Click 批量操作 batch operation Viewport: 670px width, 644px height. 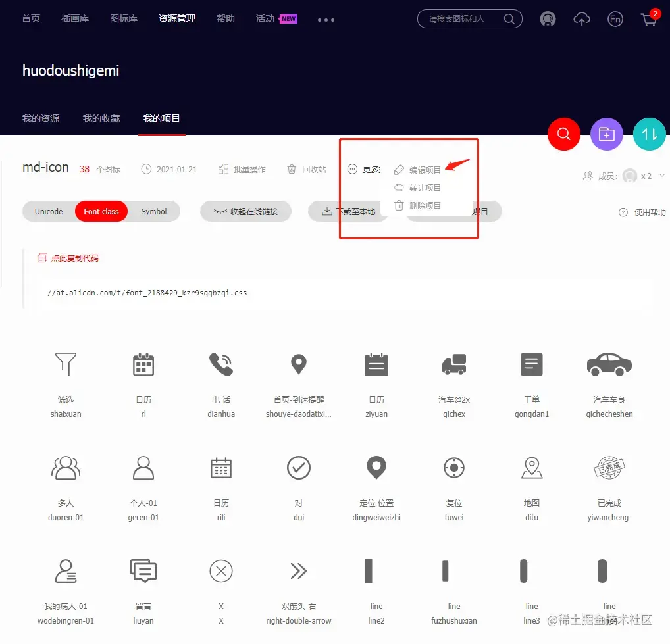[x=242, y=170]
